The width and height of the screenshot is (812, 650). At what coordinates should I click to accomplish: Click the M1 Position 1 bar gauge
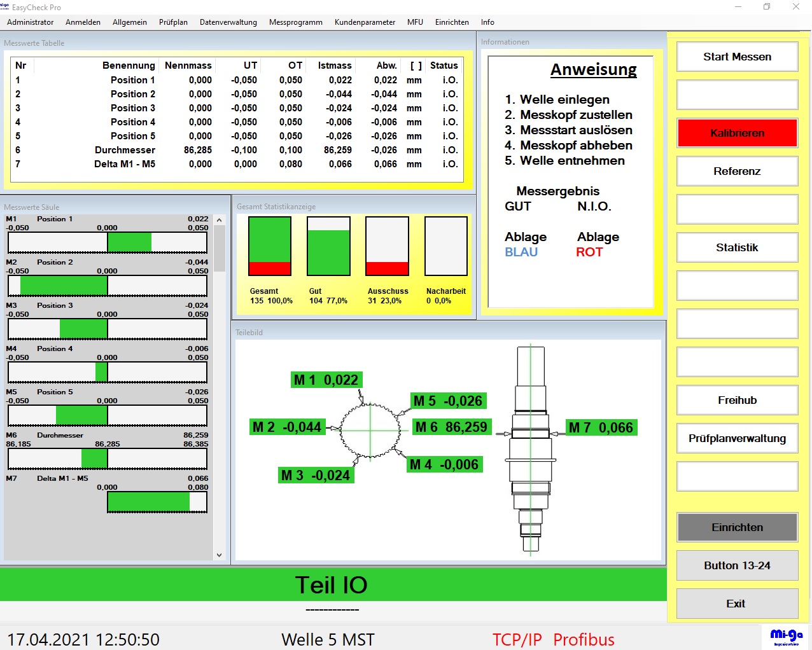coord(107,242)
